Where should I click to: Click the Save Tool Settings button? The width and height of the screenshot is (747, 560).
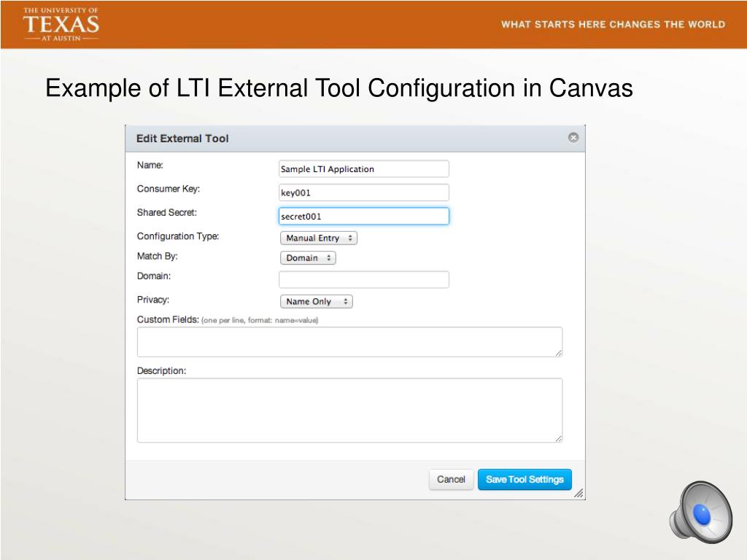click(525, 479)
